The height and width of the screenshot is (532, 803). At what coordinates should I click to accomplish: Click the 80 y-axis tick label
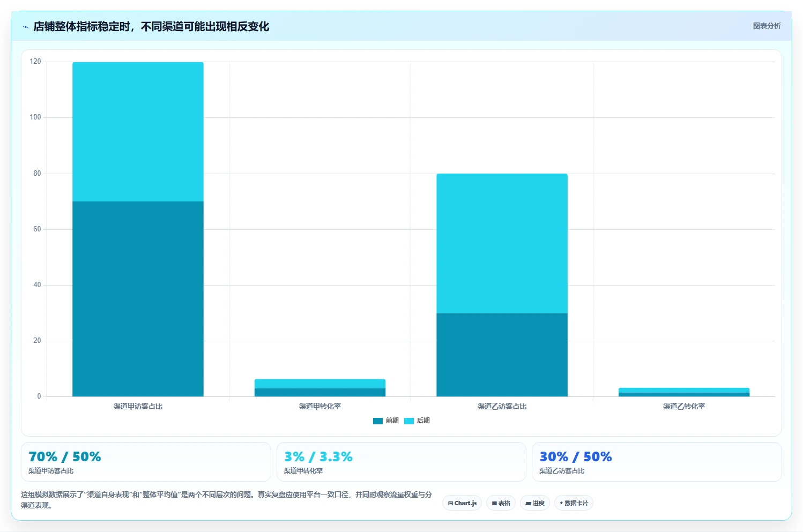pos(37,174)
